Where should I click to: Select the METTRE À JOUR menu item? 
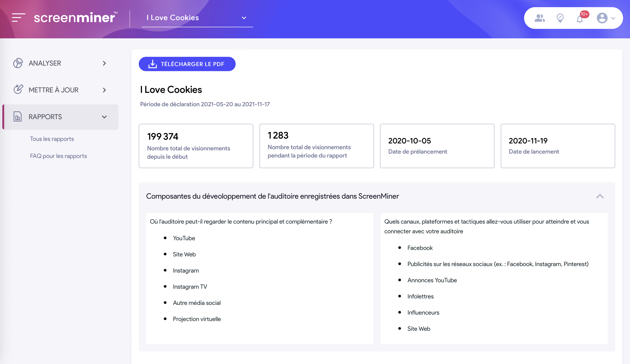point(60,90)
